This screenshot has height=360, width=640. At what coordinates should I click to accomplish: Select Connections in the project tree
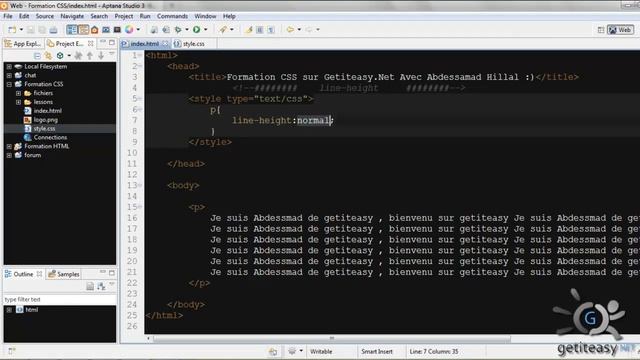tap(45, 138)
